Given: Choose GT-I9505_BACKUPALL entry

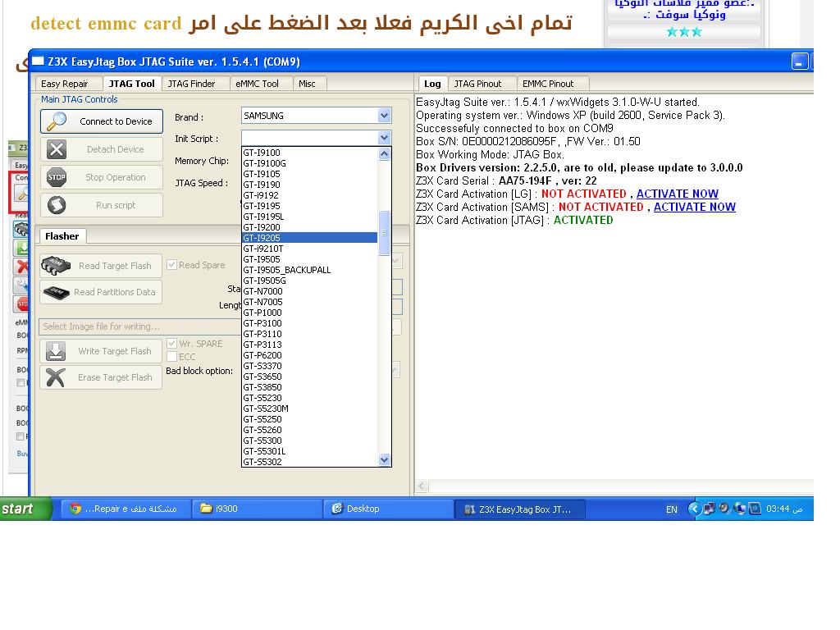Looking at the screenshot, I should 309,270.
